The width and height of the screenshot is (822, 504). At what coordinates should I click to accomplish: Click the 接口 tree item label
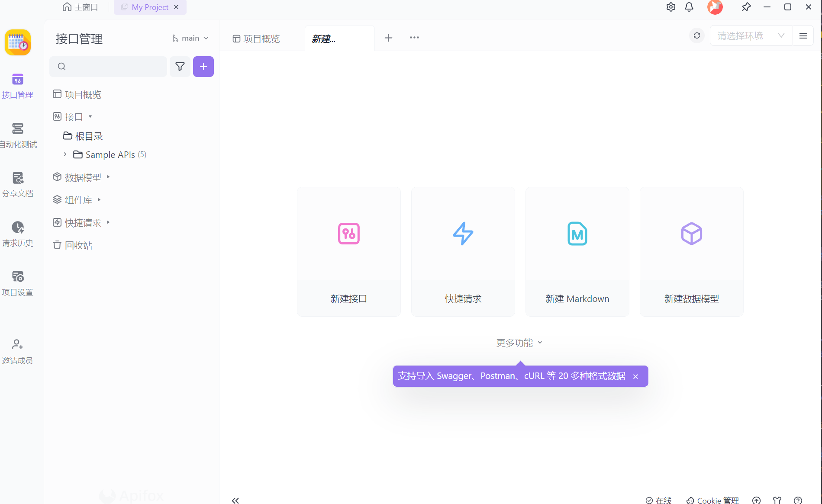[74, 117]
